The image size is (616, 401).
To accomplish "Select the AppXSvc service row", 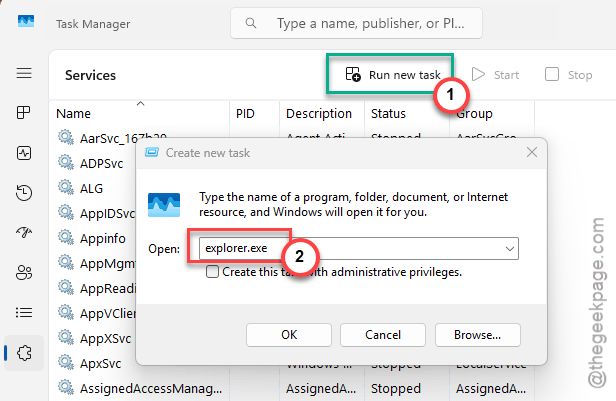I will pyautogui.click(x=94, y=338).
